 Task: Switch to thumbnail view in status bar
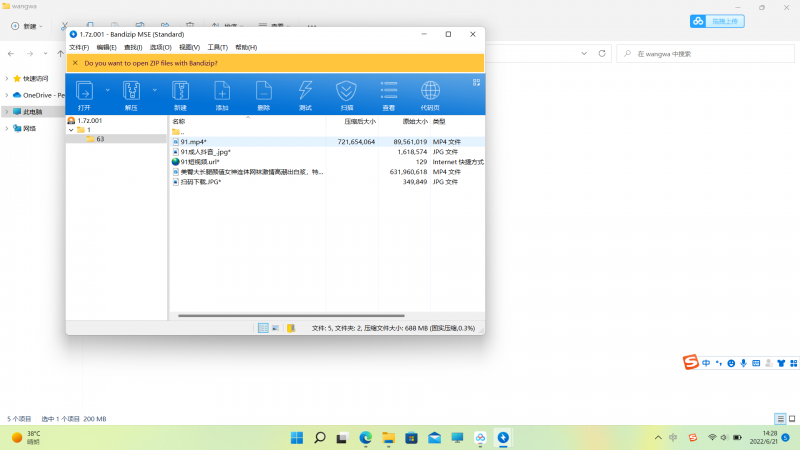point(276,327)
